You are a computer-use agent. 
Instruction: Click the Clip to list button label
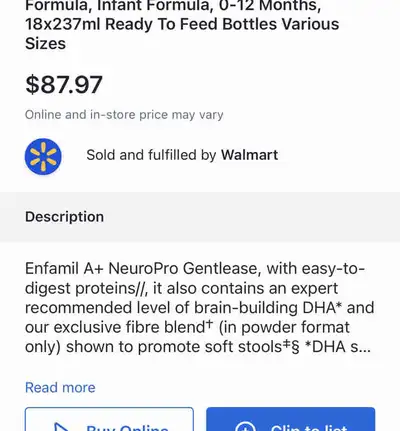(309, 428)
